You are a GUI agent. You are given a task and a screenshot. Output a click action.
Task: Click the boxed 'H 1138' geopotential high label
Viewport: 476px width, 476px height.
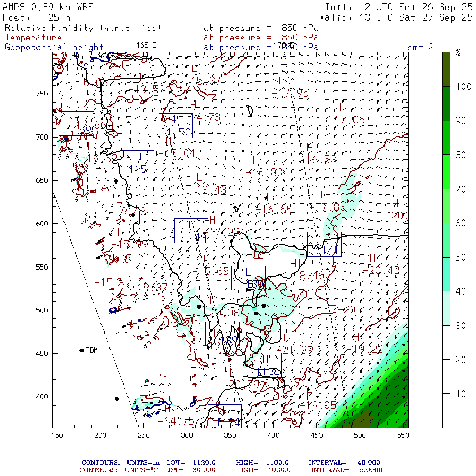(264, 365)
